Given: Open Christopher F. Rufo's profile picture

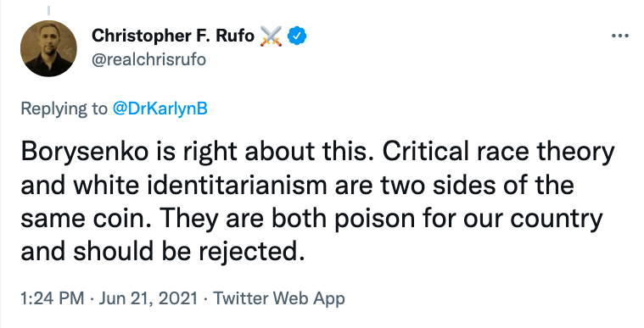Looking at the screenshot, I should click(48, 48).
